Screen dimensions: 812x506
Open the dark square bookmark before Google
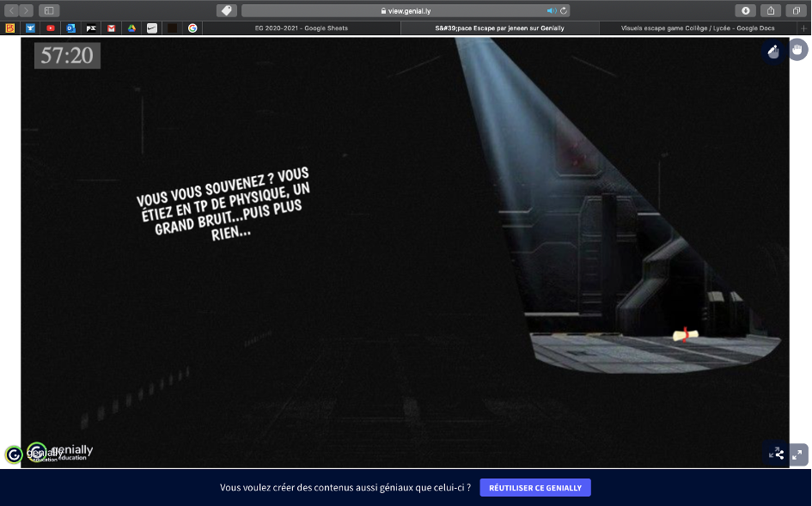[x=173, y=28]
